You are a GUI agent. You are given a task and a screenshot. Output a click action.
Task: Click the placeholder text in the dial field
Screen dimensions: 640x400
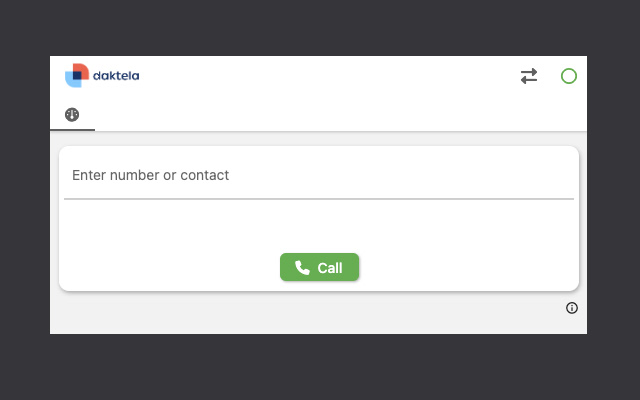click(x=150, y=176)
